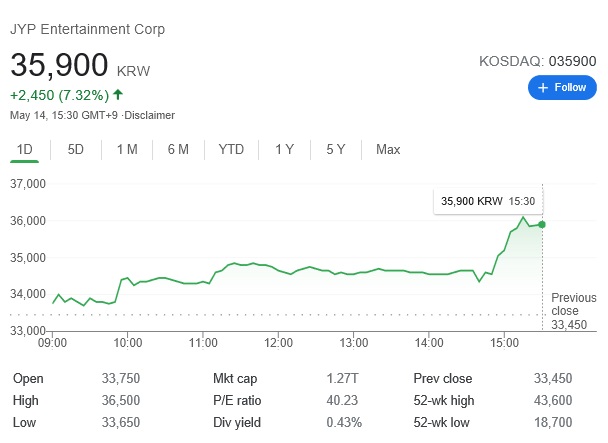The image size is (608, 443).
Task: Click the Div yield label
Action: click(x=237, y=422)
